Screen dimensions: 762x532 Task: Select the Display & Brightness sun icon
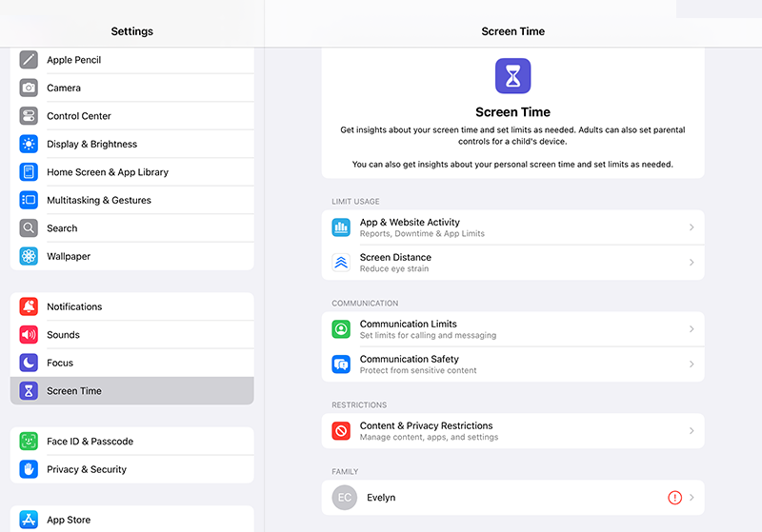(x=29, y=145)
